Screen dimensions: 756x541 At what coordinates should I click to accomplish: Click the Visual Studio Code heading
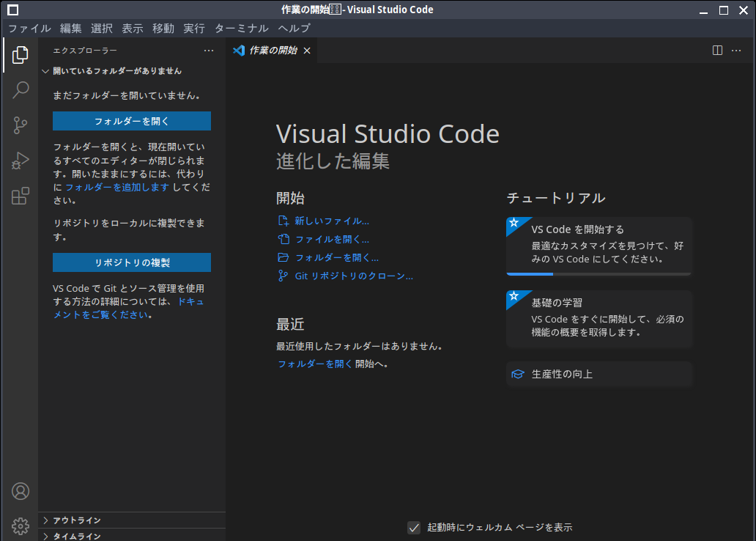pos(388,134)
